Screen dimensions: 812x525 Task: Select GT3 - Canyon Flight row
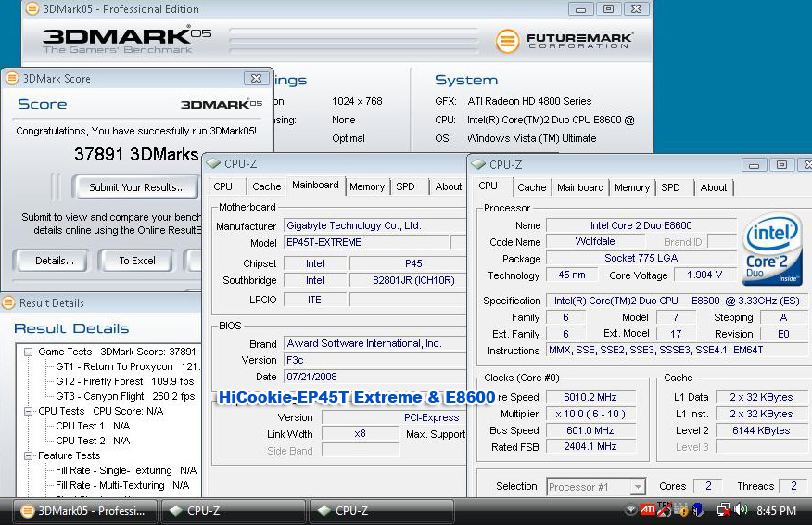(125, 396)
